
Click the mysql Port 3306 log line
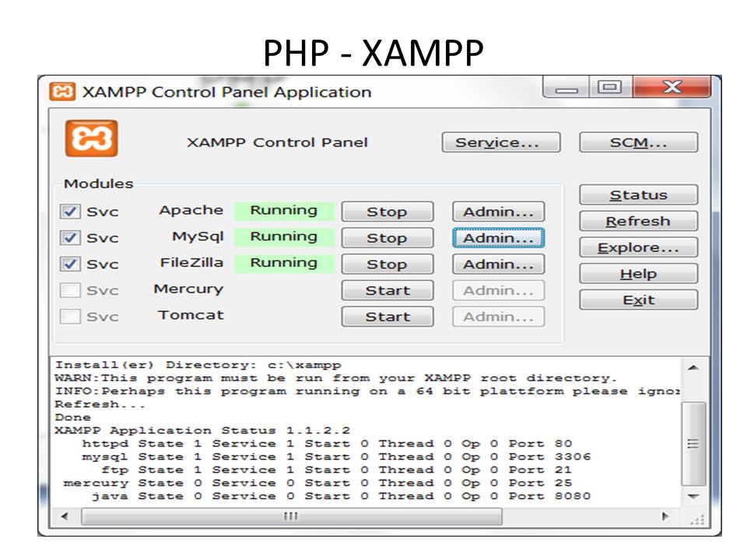(x=336, y=457)
